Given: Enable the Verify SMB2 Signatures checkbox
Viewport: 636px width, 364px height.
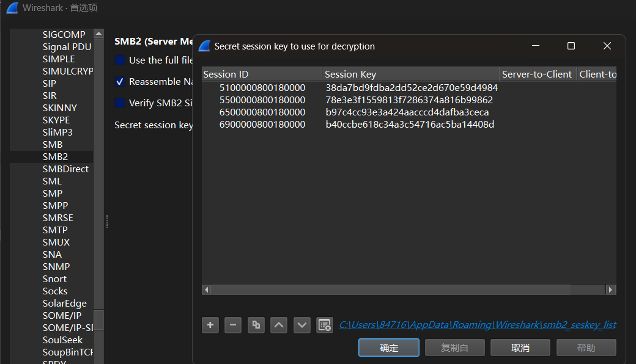Looking at the screenshot, I should pos(120,103).
